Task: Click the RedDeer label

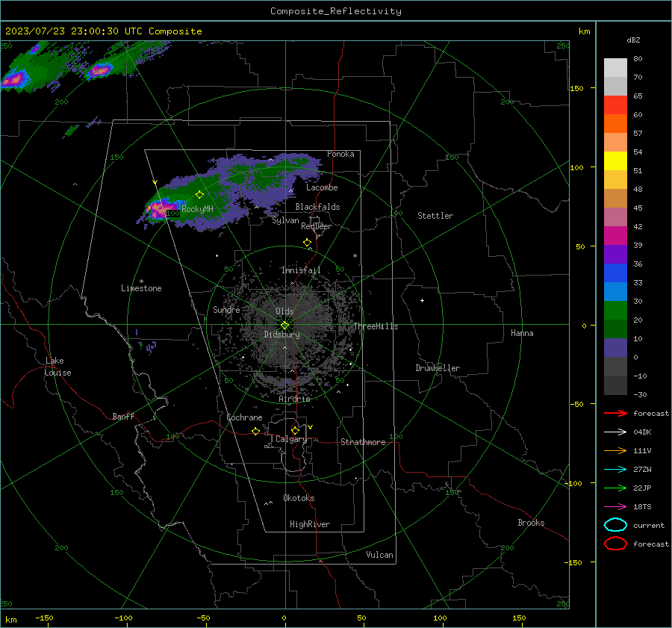Action: coord(317,226)
